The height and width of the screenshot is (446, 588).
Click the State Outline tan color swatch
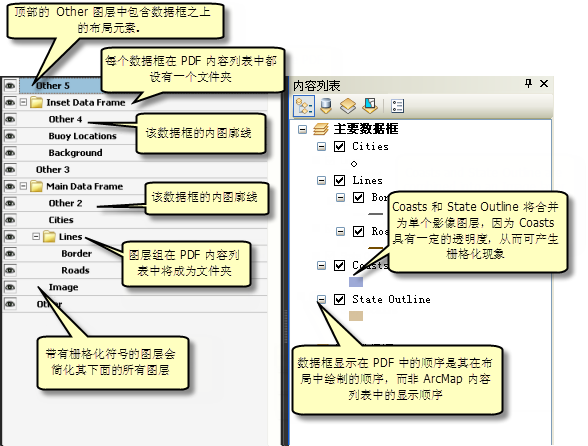356,316
